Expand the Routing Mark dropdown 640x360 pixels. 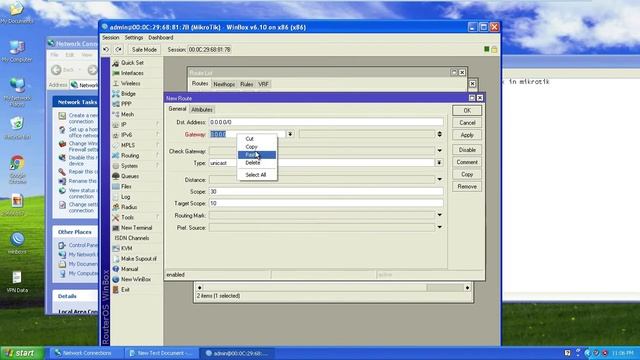pyautogui.click(x=440, y=215)
